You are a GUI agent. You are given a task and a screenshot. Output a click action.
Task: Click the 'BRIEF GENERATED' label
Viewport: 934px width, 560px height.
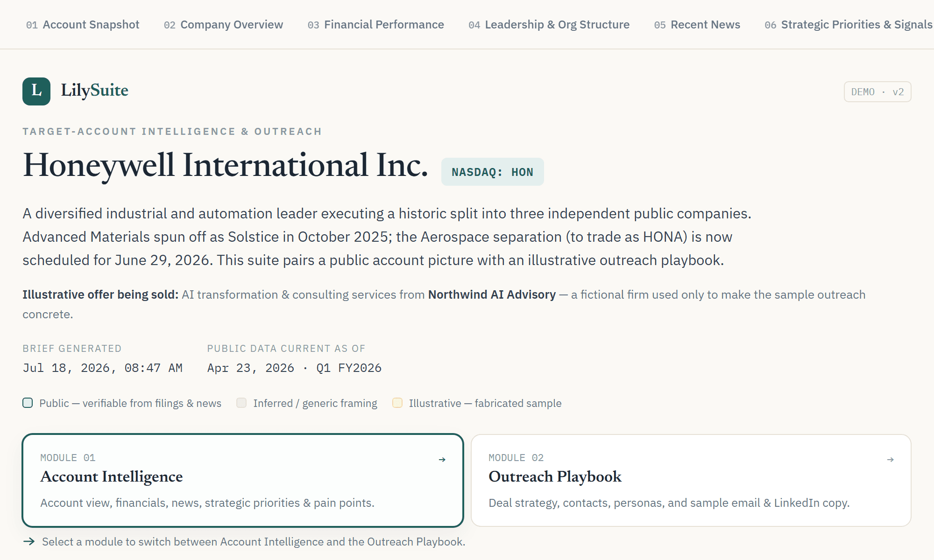click(x=72, y=349)
